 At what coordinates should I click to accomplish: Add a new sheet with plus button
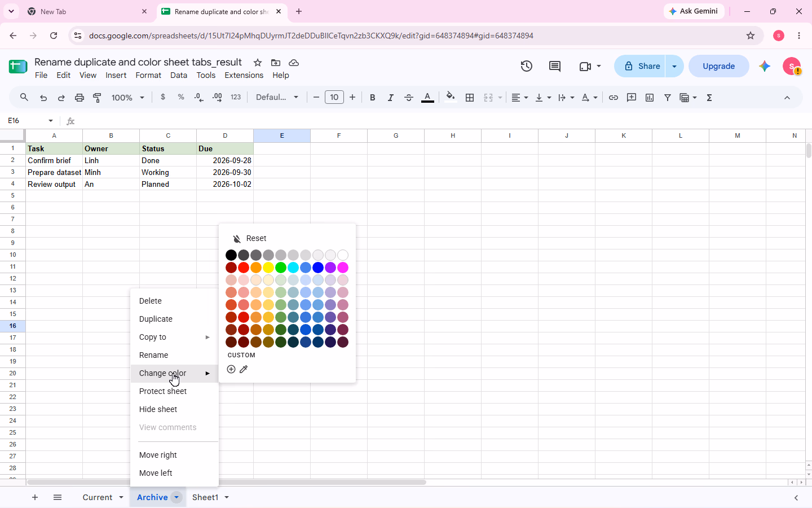35,497
